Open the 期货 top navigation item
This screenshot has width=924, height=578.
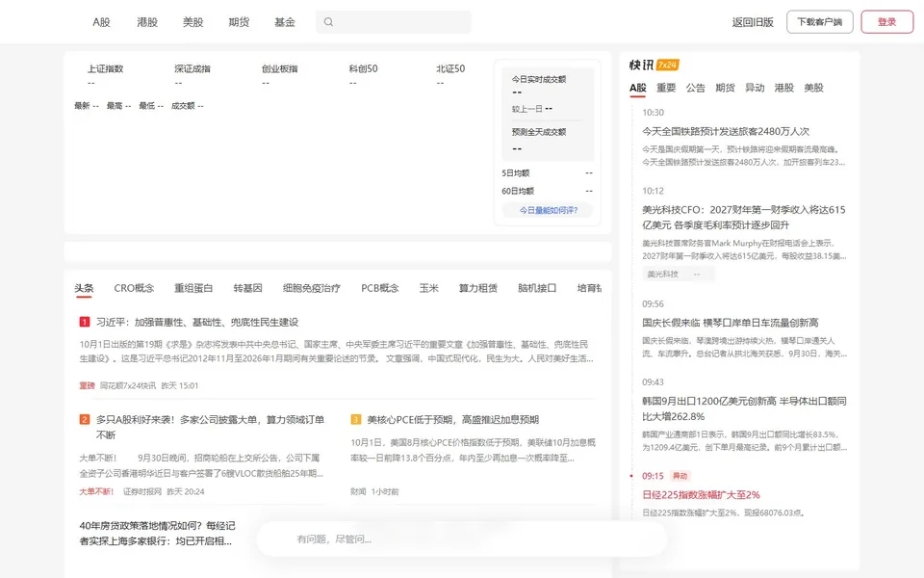click(239, 22)
